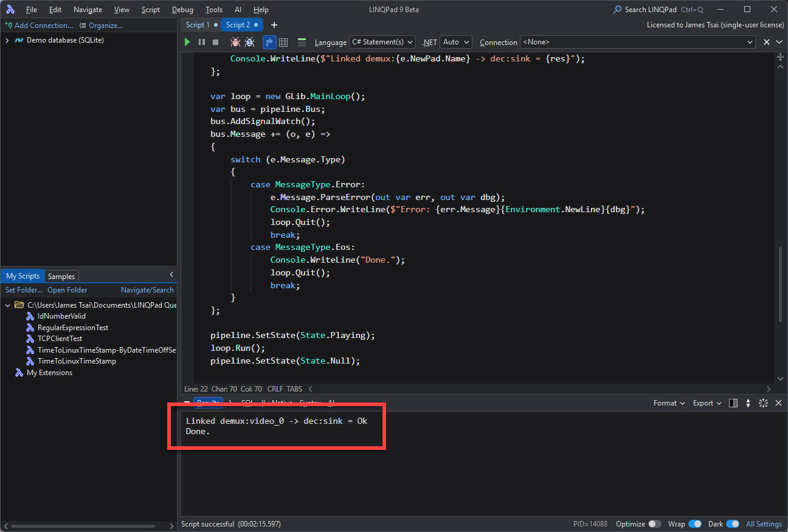788x532 pixels.
Task: Open the IdNumberValid script
Action: click(x=61, y=316)
